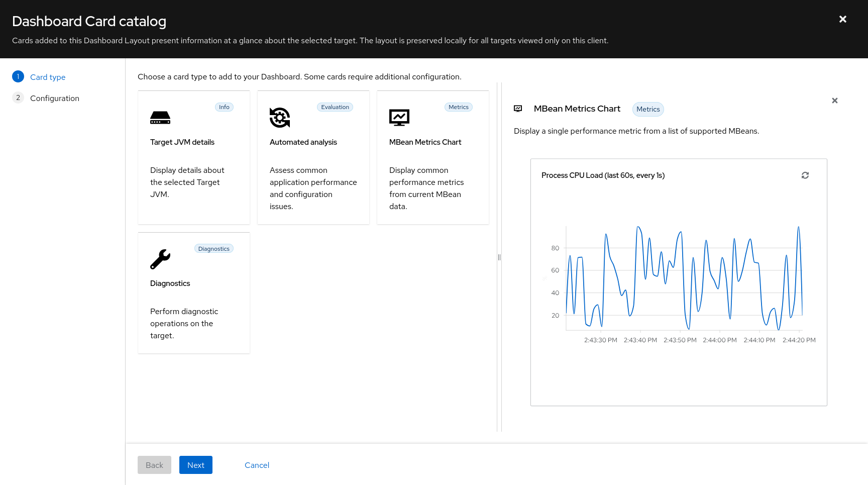Refresh the Process CPU Load chart
The height and width of the screenshot is (485, 868).
tap(805, 175)
